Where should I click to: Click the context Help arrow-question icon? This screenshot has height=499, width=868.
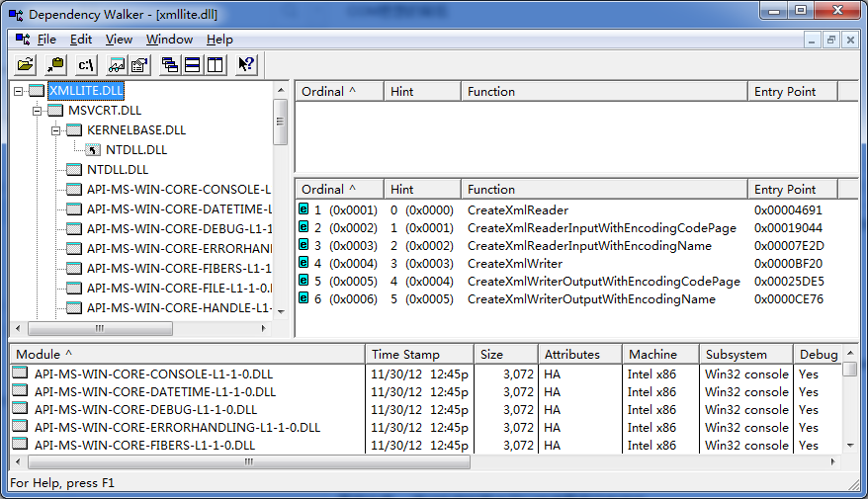pyautogui.click(x=246, y=65)
